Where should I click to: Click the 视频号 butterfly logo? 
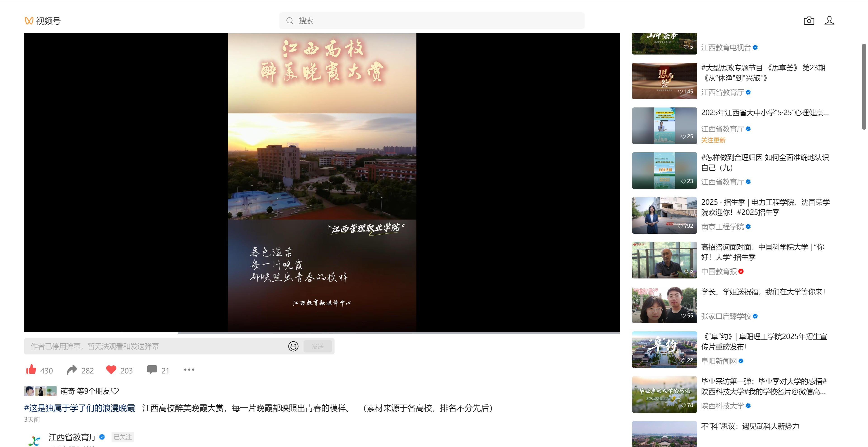click(29, 21)
